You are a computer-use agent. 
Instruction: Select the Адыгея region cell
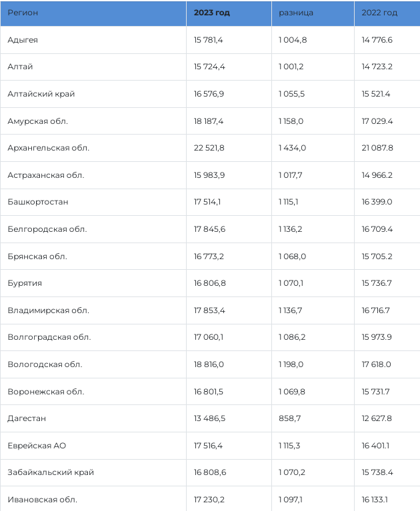(23, 40)
